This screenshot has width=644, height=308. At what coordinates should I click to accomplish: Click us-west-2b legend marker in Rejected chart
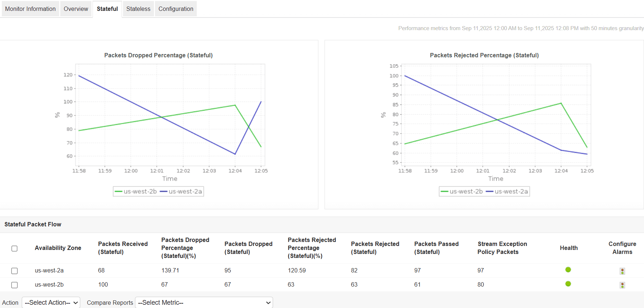click(444, 192)
